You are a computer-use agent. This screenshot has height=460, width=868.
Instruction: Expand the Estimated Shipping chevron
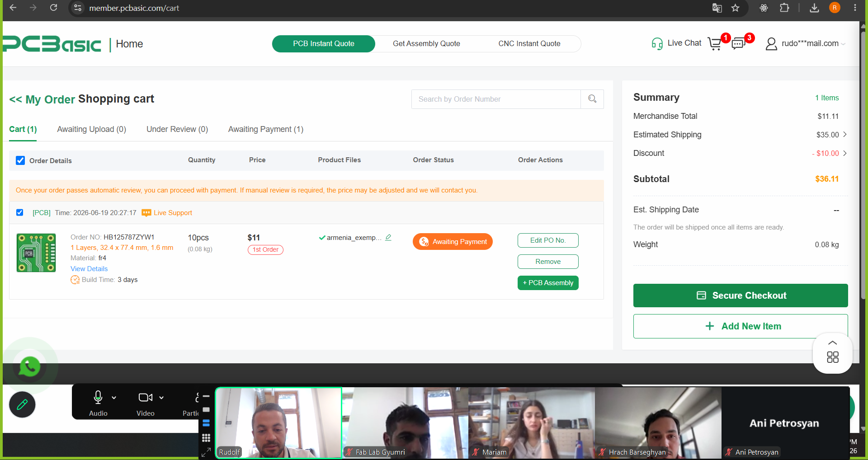click(845, 134)
